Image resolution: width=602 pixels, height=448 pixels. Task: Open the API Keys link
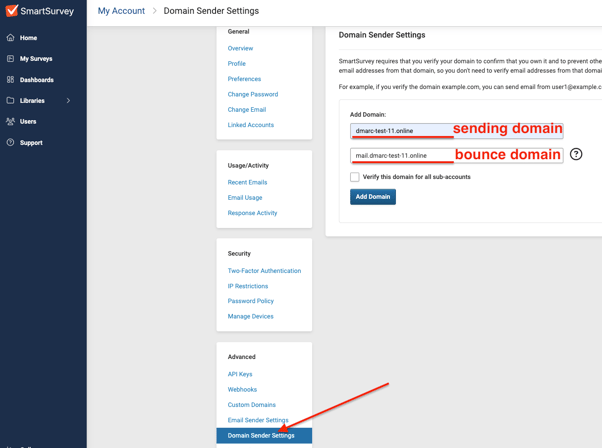click(x=240, y=374)
